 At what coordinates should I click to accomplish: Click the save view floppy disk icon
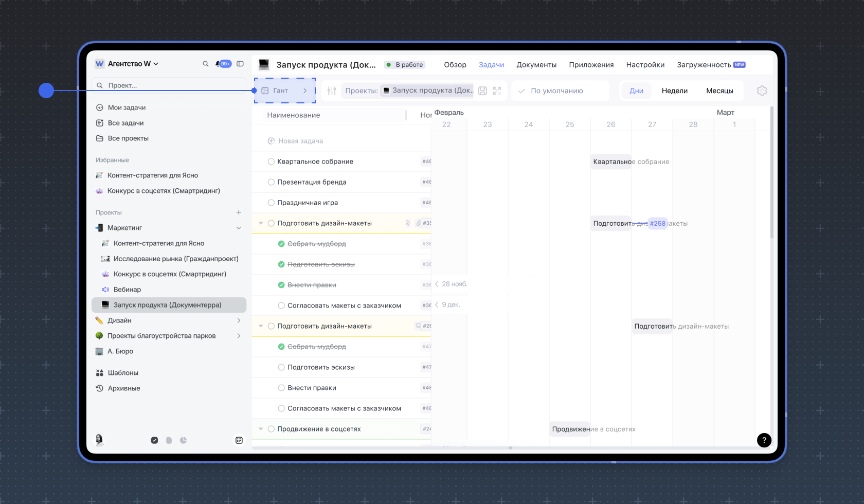click(x=482, y=91)
